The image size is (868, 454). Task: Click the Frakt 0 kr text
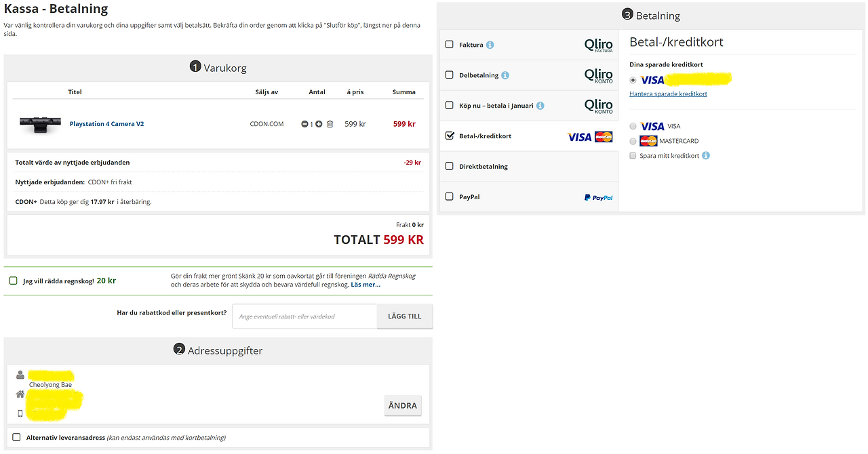(x=410, y=225)
